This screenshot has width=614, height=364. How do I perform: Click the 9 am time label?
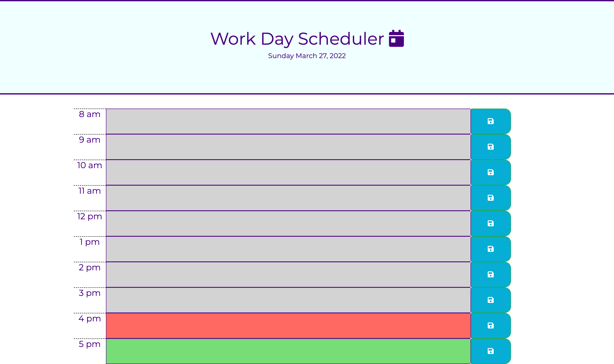(89, 140)
